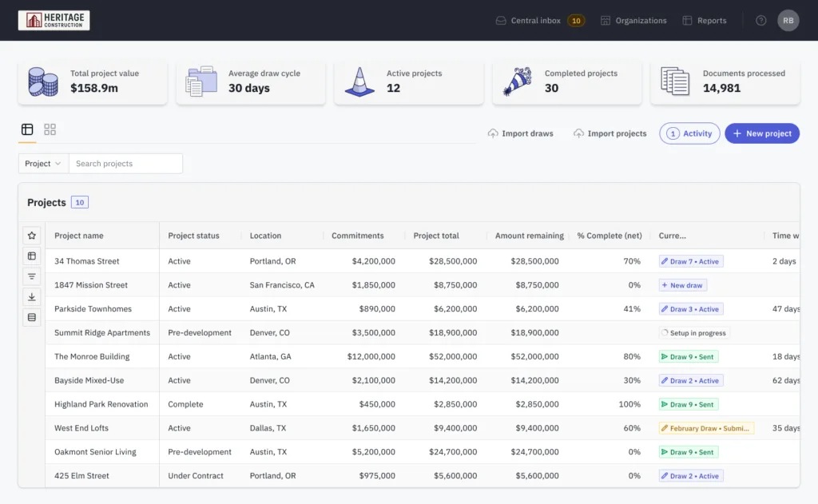
Task: Open Summit Ridge Apartments project
Action: point(102,333)
